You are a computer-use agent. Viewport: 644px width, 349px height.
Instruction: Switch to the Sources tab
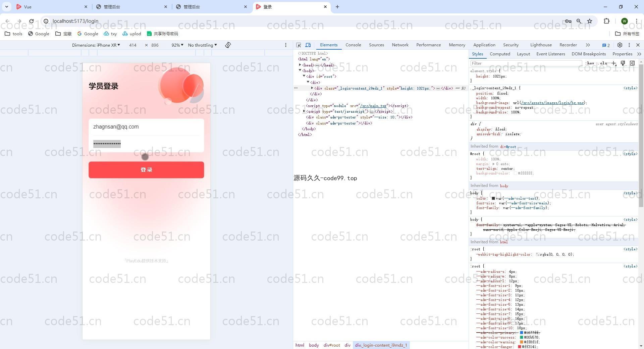(x=376, y=45)
